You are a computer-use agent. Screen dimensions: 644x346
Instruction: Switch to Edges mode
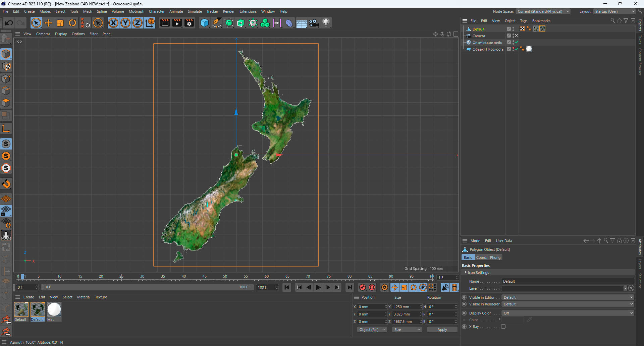coord(6,91)
